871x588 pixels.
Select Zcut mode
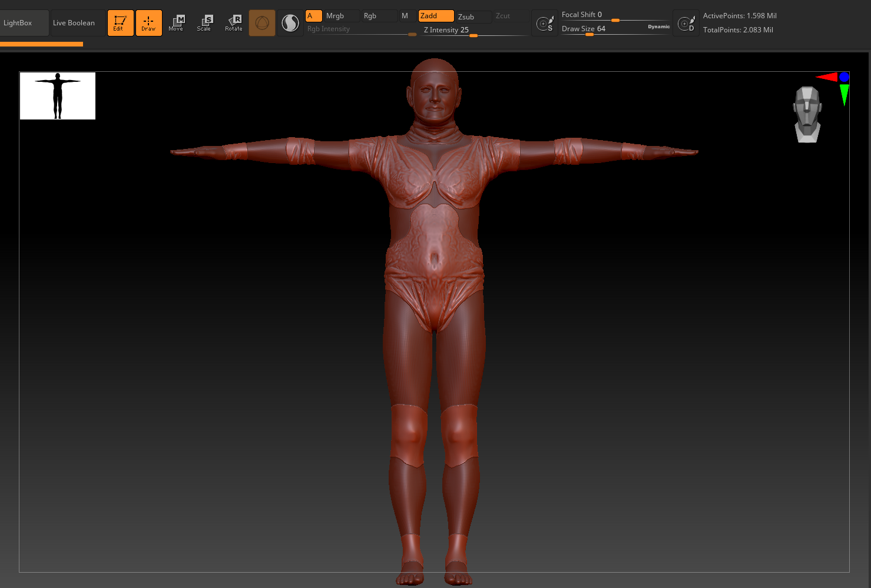pos(510,16)
